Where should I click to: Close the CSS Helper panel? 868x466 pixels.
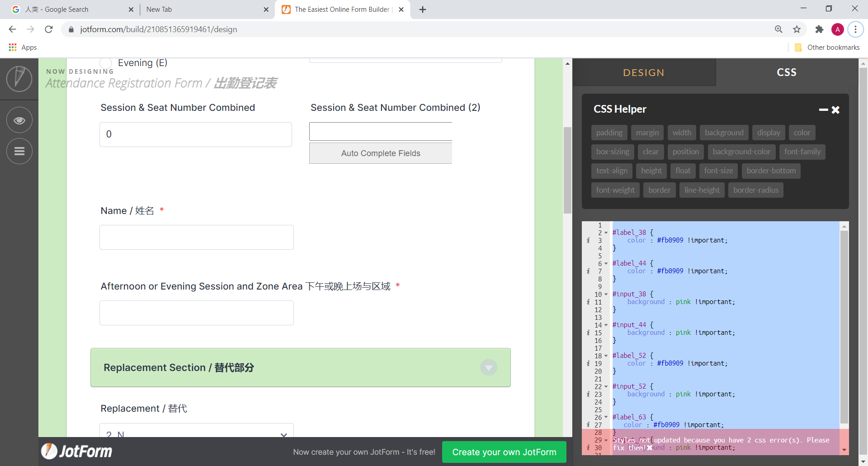[835, 110]
